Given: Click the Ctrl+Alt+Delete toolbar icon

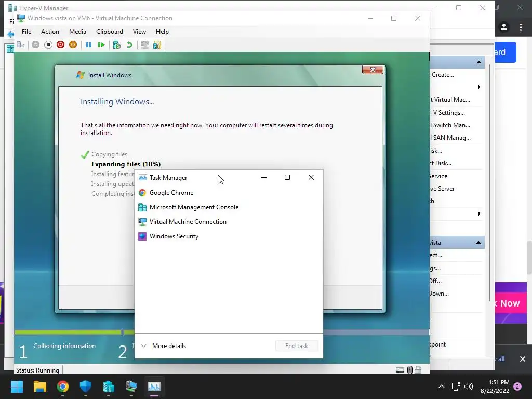Looking at the screenshot, I should pos(21,45).
